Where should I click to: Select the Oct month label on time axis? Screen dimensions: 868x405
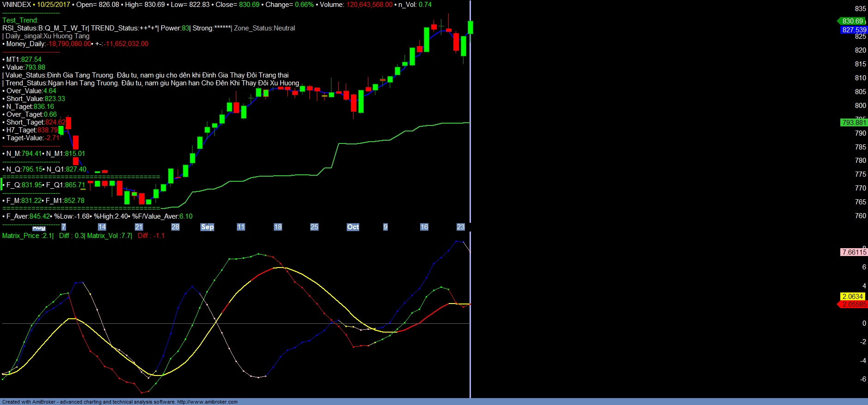point(353,227)
